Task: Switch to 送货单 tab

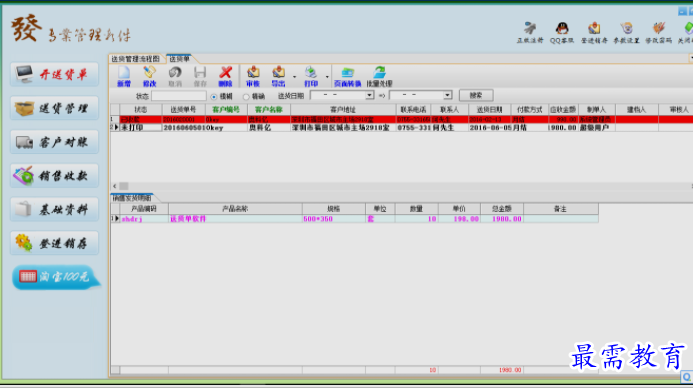Action: tap(179, 59)
